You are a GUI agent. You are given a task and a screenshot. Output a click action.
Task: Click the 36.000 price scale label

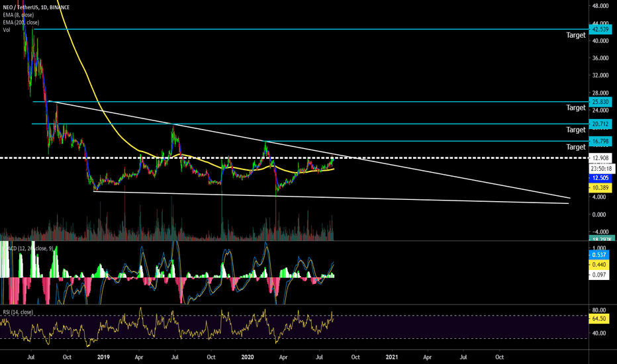(600, 58)
